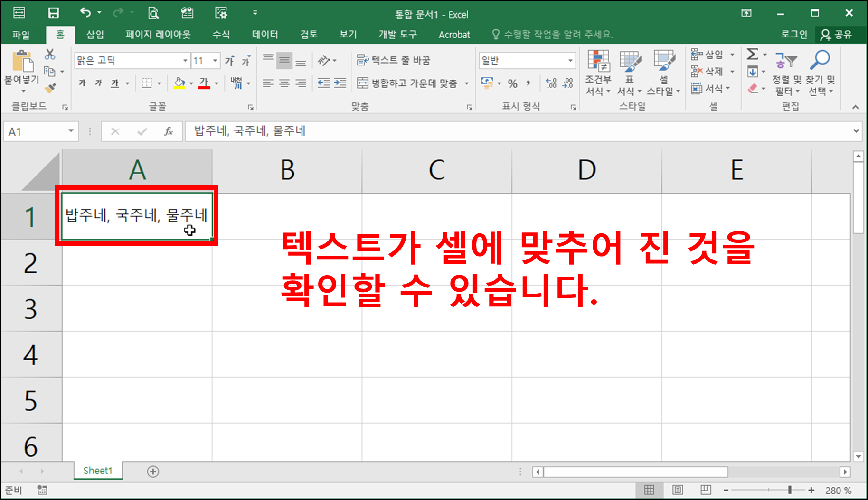This screenshot has width=868, height=500.
Task: Toggle wrap text (텍스트 줄 바꿈)
Action: click(396, 60)
